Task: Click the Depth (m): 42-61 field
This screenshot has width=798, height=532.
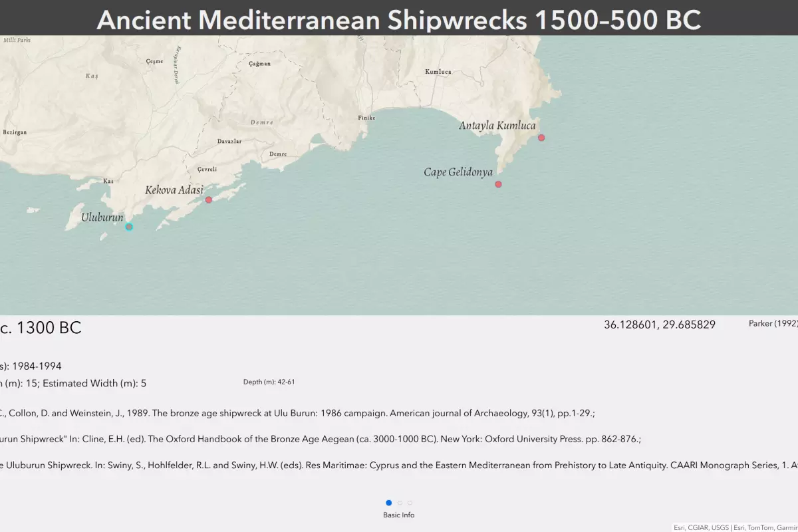Action: (269, 382)
